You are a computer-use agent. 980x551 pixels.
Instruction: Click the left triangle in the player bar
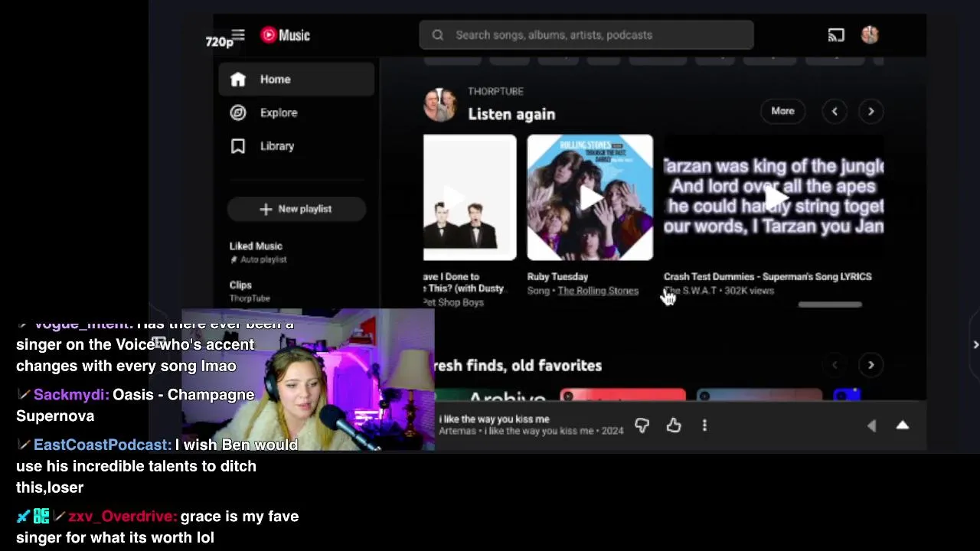click(x=871, y=425)
